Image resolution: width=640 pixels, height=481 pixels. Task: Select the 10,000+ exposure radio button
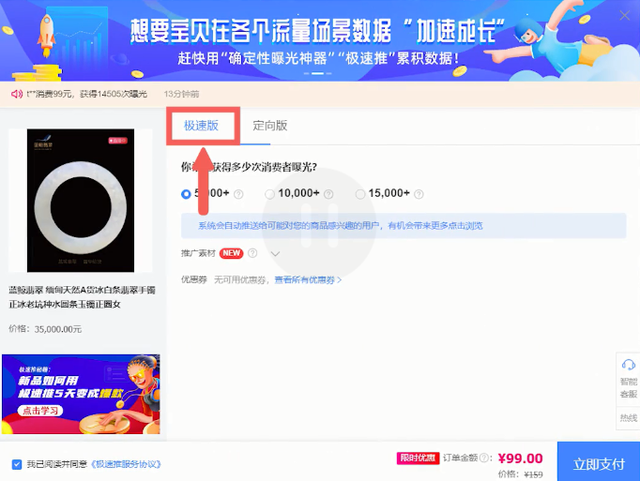[269, 194]
